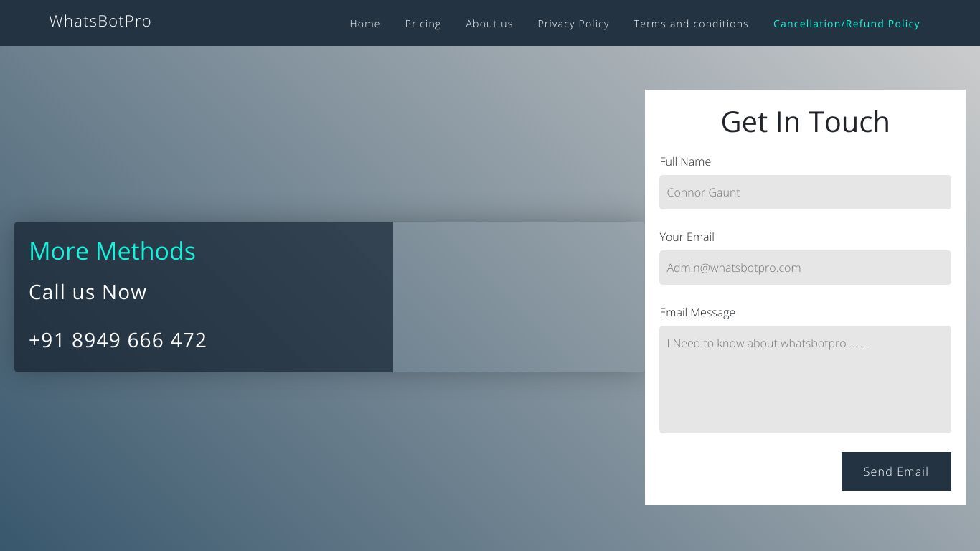Select the 'Full Name' label

tap(685, 161)
